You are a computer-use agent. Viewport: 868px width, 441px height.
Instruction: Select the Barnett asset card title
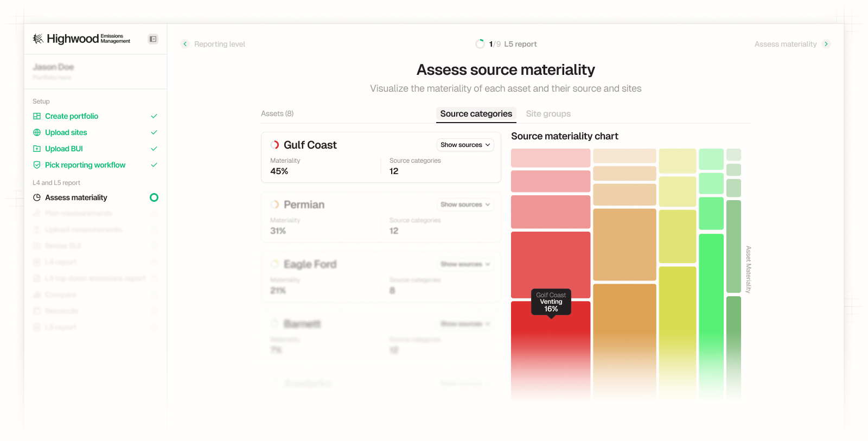click(x=302, y=324)
